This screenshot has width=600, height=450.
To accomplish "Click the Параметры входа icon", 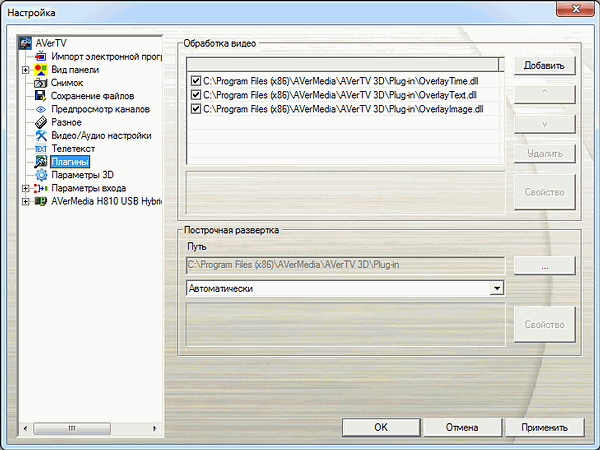I will (x=41, y=188).
